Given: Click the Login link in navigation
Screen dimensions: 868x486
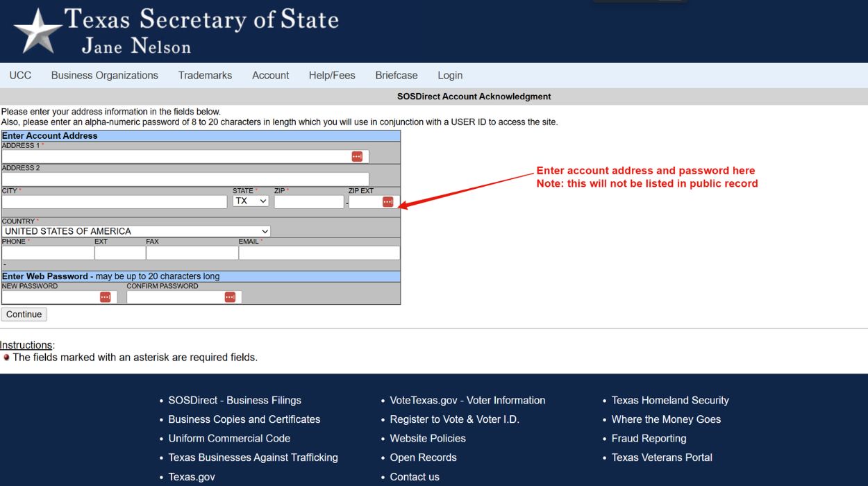Looking at the screenshot, I should [x=450, y=76].
